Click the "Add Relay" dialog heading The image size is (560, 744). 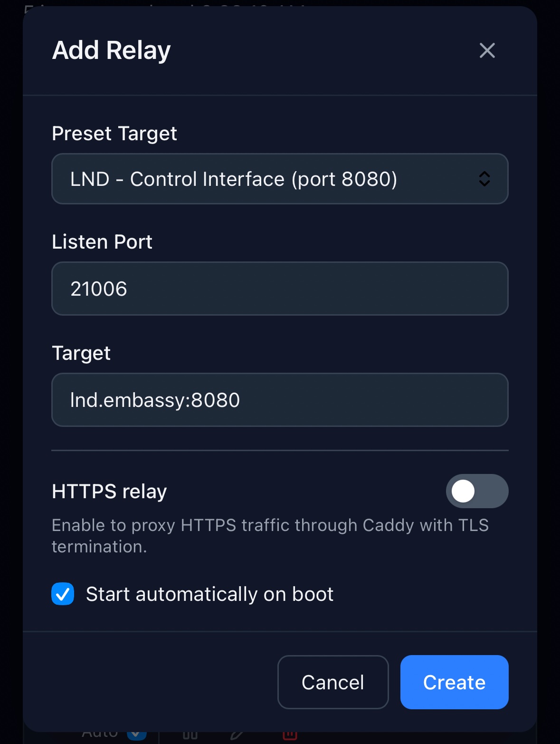(x=111, y=50)
